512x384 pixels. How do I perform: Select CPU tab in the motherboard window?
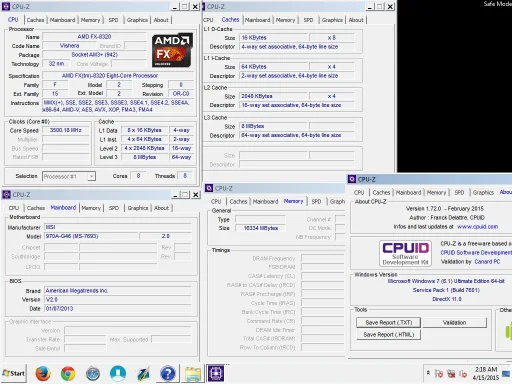(14, 208)
